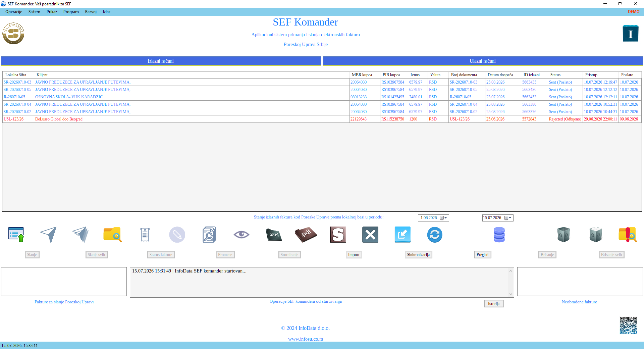
Task: Click the Brisanje button
Action: (x=547, y=255)
